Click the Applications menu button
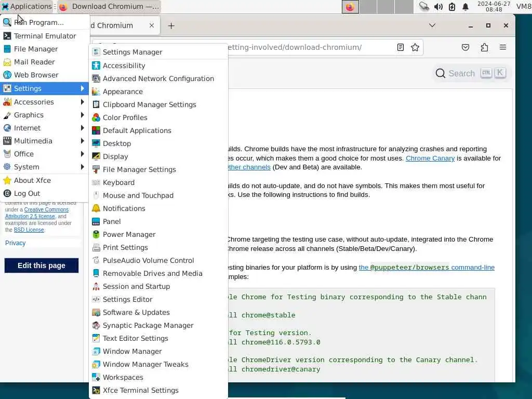Image resolution: width=532 pixels, height=399 pixels. (x=27, y=6)
